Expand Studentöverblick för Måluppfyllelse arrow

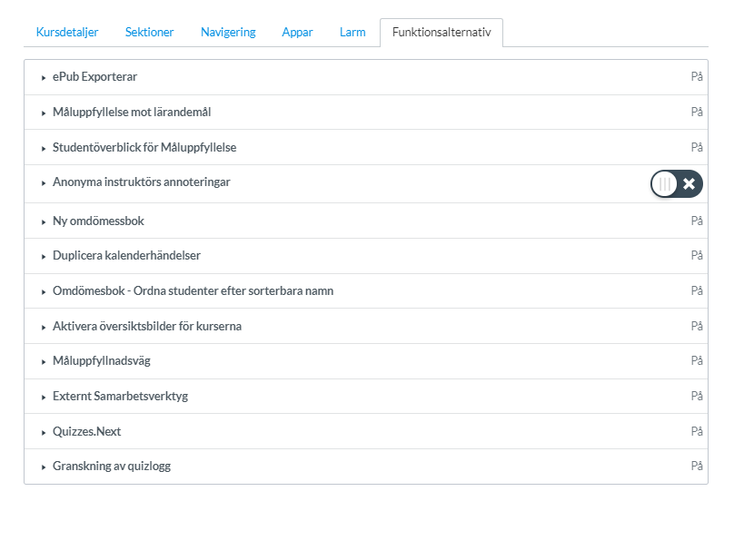coord(44,148)
